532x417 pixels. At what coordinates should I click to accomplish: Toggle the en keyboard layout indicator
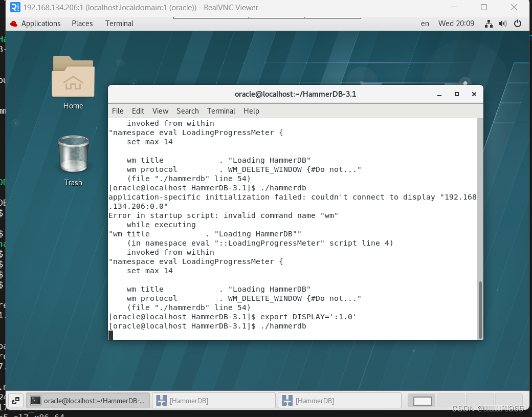tap(425, 23)
